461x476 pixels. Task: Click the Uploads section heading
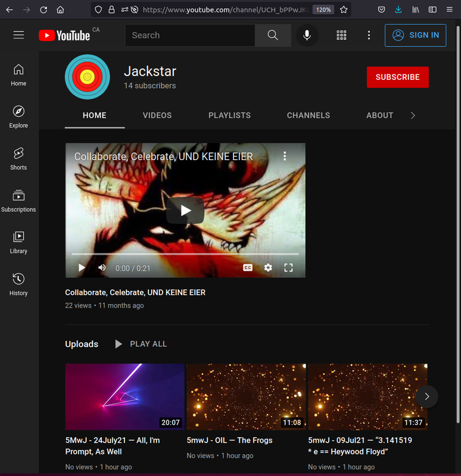click(x=82, y=344)
